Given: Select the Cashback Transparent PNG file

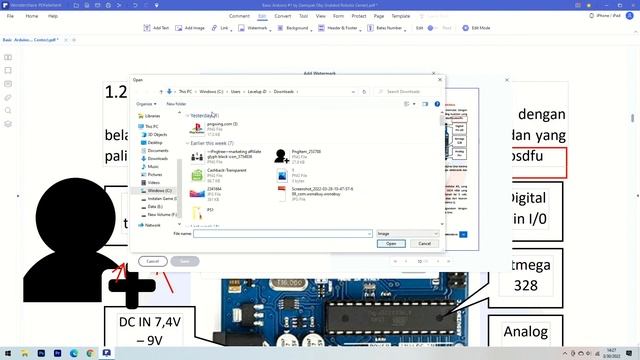Looking at the screenshot, I should click(x=220, y=175).
